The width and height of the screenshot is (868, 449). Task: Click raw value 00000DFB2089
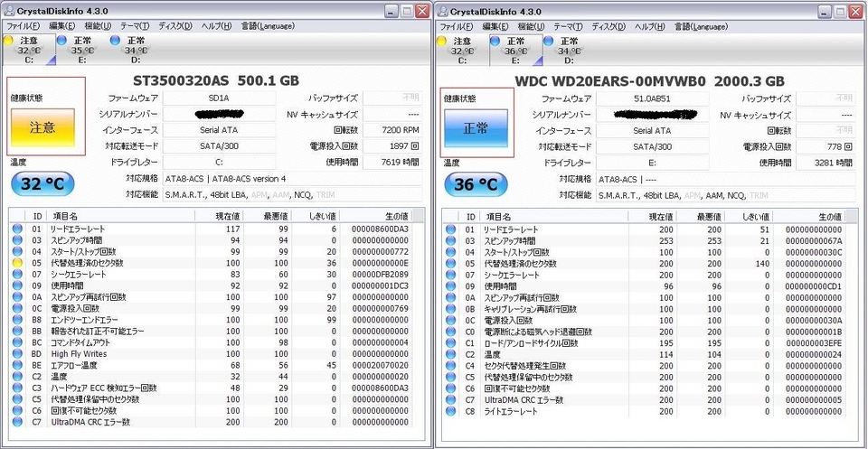pos(381,275)
